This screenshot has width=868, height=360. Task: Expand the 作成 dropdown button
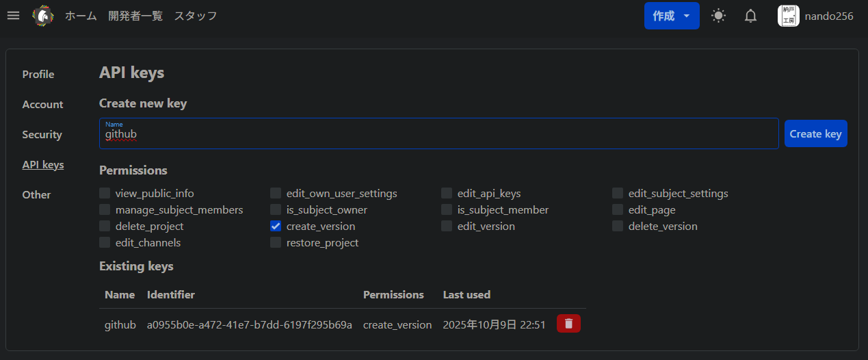tap(671, 16)
